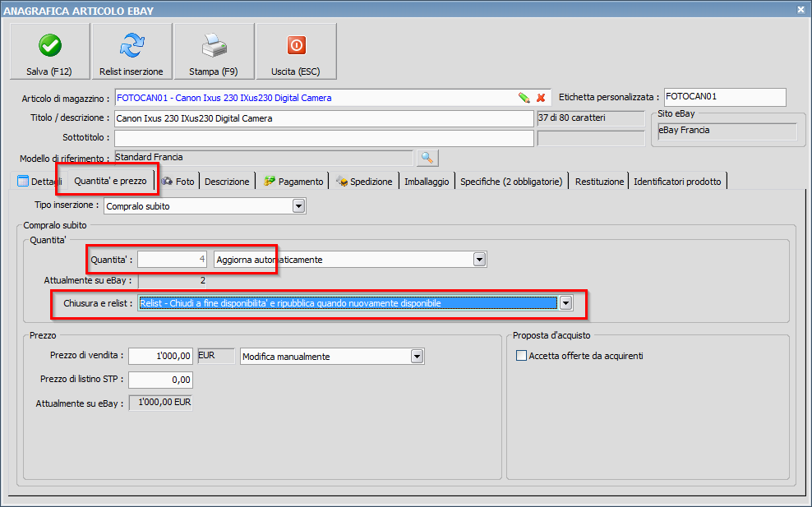The width and height of the screenshot is (812, 507).
Task: Open the Identificatori prodotto tab
Action: (x=677, y=182)
